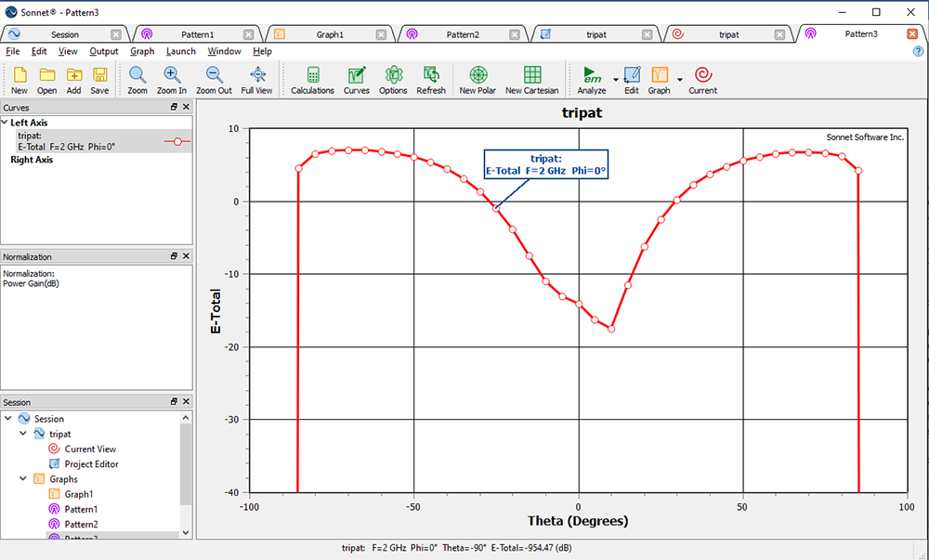Select the Zoom magnifier tool
This screenshot has height=560, width=929.
137,80
